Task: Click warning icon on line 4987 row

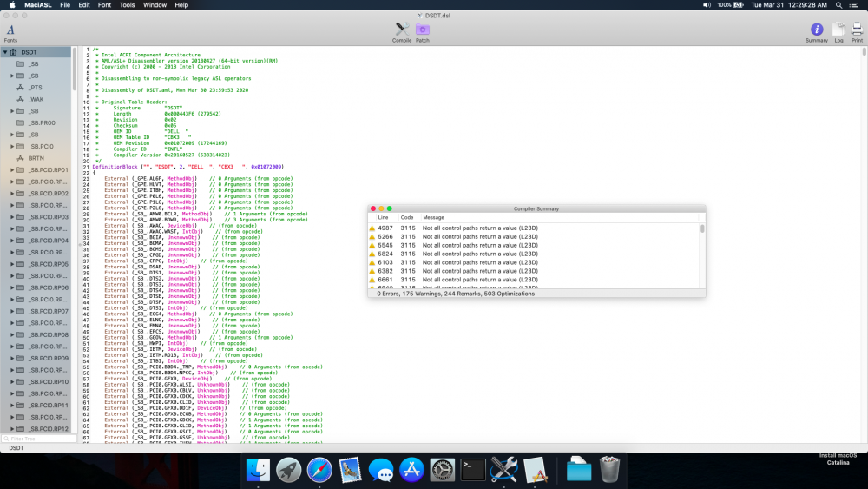Action: (372, 228)
